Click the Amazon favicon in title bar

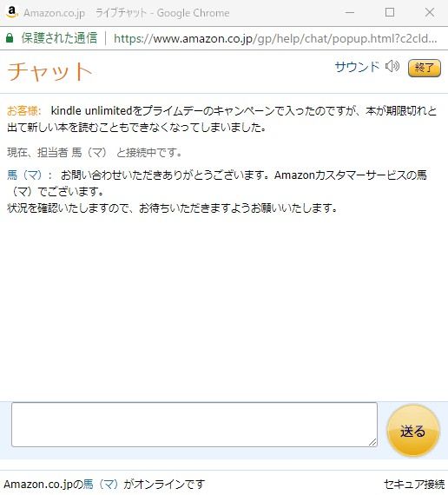[x=11, y=12]
